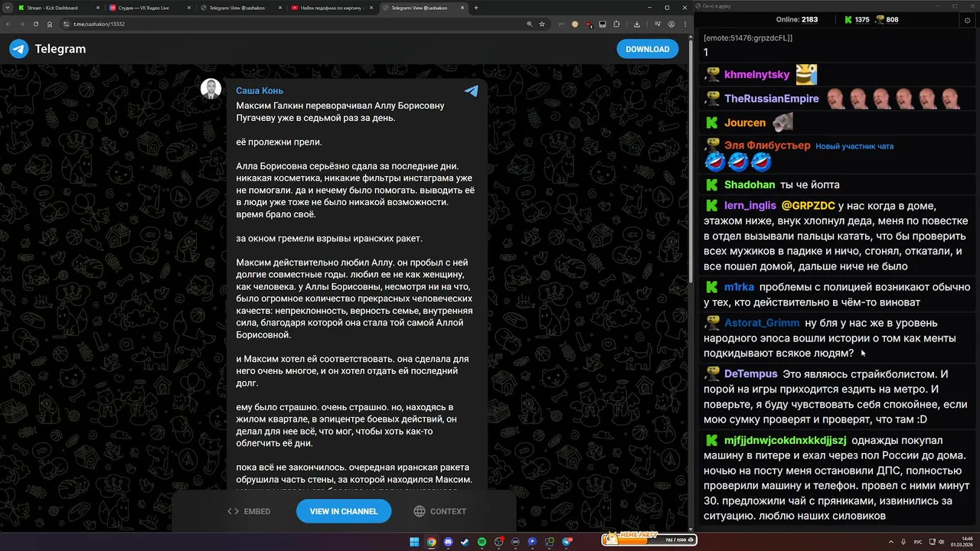980x551 pixels.
Task: Click username DeTempus in chat
Action: click(751, 374)
